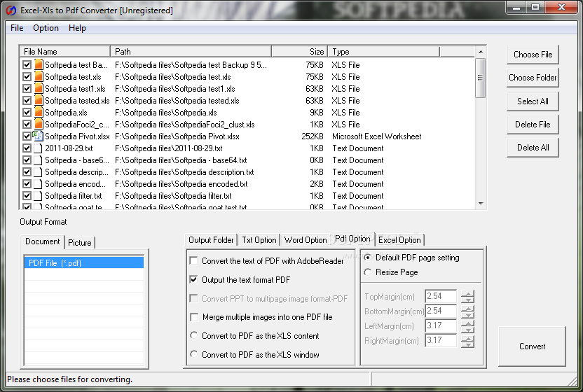Click the Delete All button
The image size is (583, 392).
533,148
